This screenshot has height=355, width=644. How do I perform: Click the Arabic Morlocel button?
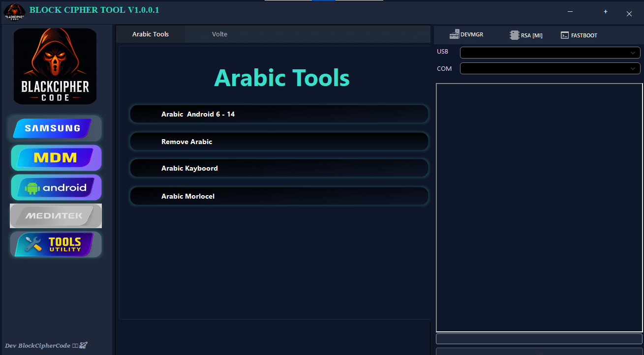coord(278,196)
